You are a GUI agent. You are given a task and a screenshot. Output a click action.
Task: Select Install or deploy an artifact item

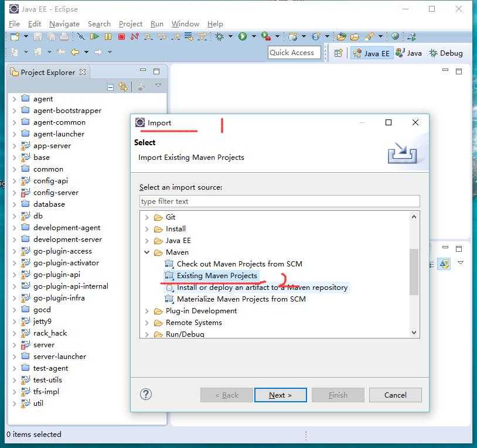pos(257,287)
